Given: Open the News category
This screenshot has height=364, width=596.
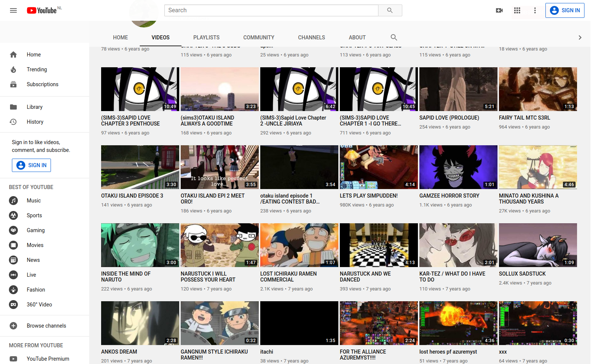Looking at the screenshot, I should (45, 260).
